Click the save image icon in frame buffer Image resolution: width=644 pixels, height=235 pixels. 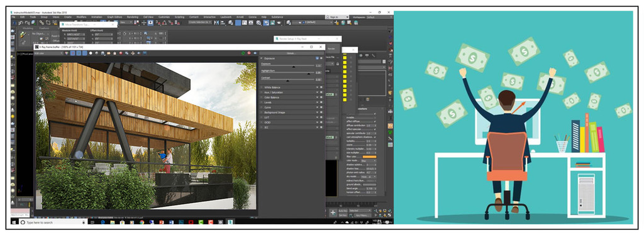pos(103,53)
